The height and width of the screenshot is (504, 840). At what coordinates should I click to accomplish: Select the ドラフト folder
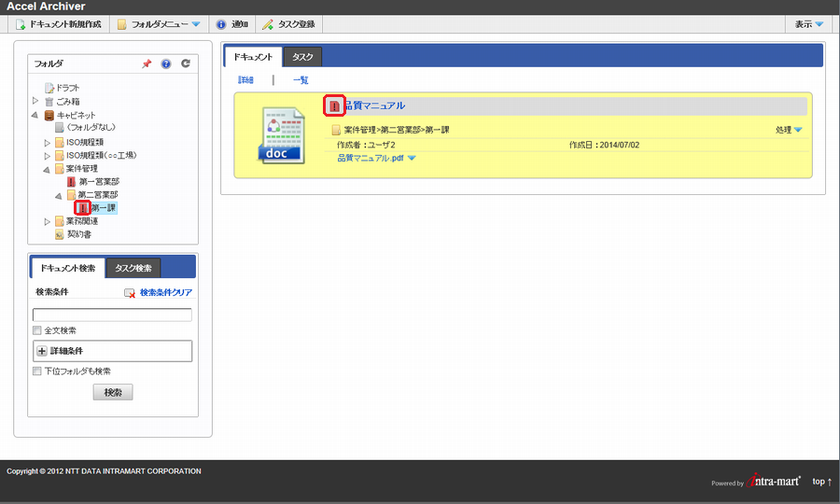(68, 88)
